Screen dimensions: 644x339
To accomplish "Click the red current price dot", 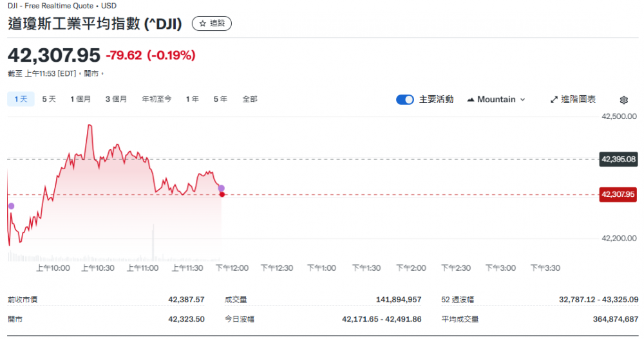I will 222,194.
